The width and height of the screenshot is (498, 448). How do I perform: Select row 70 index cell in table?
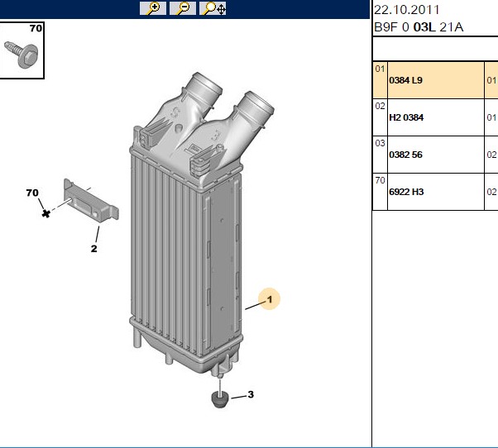tap(381, 192)
